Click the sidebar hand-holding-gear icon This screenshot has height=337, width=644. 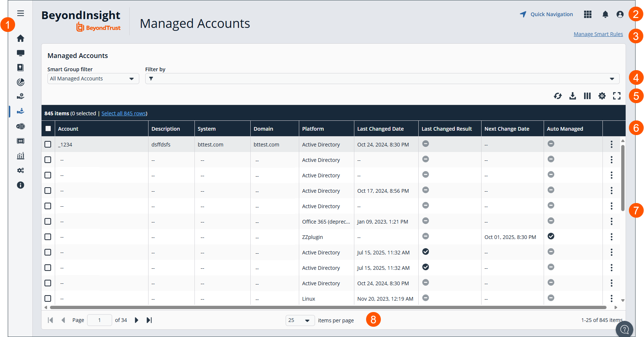(21, 96)
